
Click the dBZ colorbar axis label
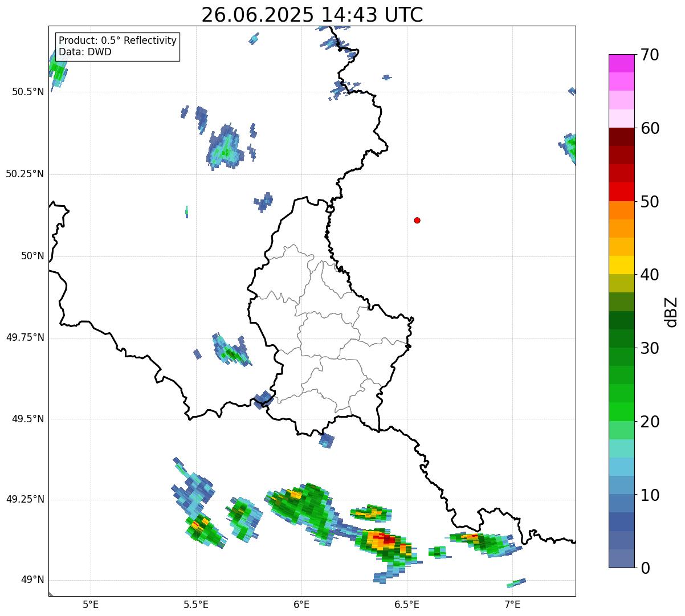click(672, 312)
